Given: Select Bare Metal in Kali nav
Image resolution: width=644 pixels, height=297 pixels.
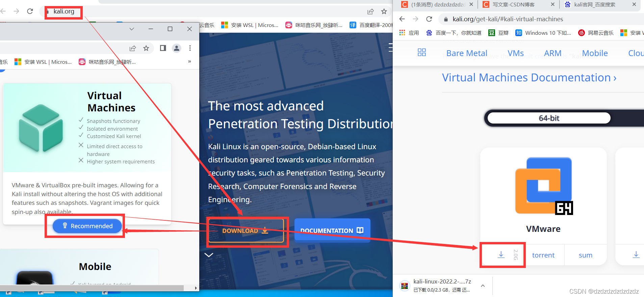Looking at the screenshot, I should pos(467,53).
